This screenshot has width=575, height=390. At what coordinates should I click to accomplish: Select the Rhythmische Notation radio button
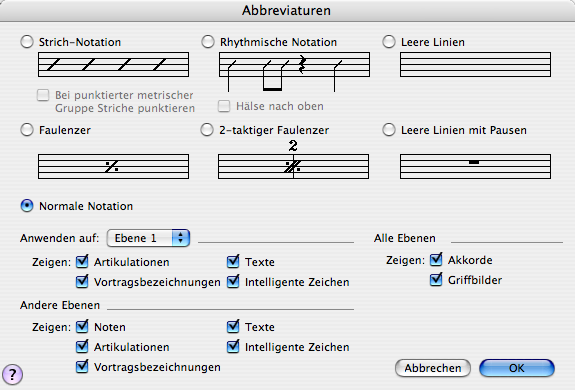point(208,42)
